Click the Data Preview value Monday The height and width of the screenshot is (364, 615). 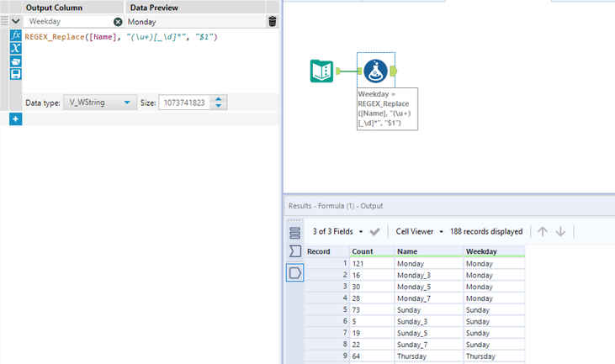coord(141,22)
